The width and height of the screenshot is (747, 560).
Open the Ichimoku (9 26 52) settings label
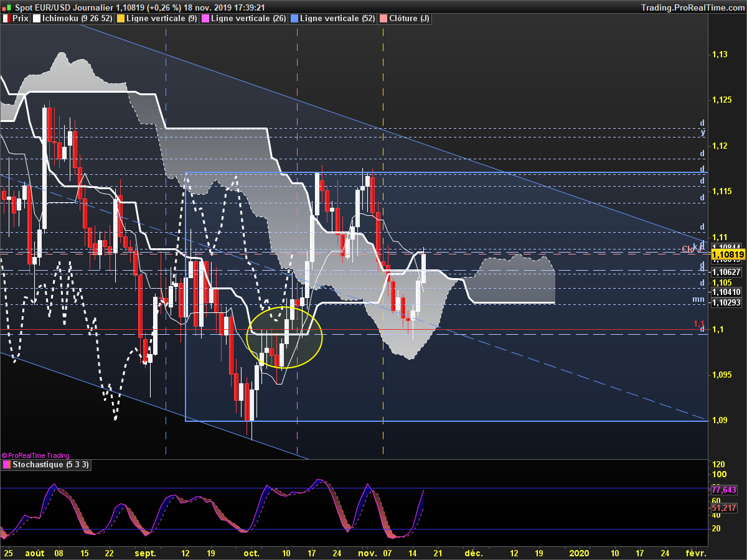click(77, 19)
